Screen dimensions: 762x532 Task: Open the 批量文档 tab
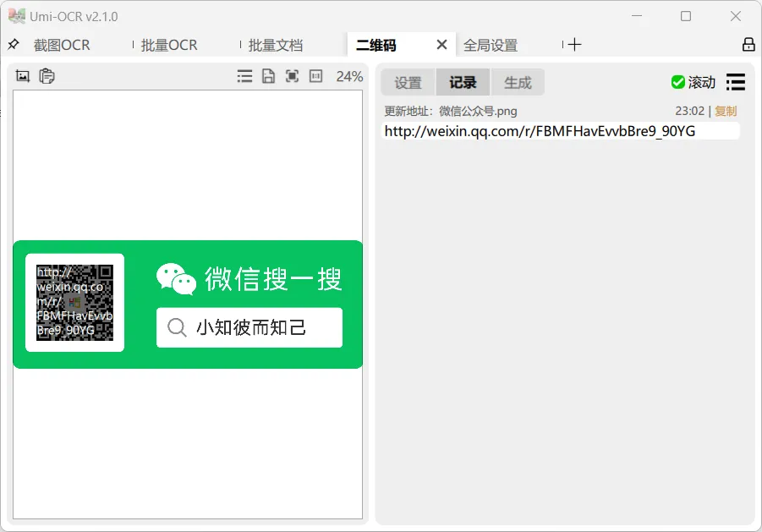coord(276,45)
